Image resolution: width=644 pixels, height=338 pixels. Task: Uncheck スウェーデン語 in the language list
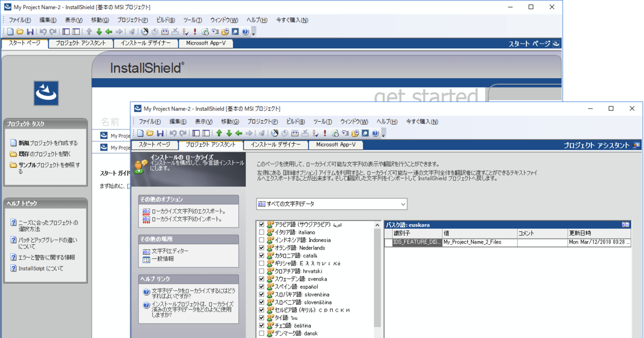tap(262, 280)
